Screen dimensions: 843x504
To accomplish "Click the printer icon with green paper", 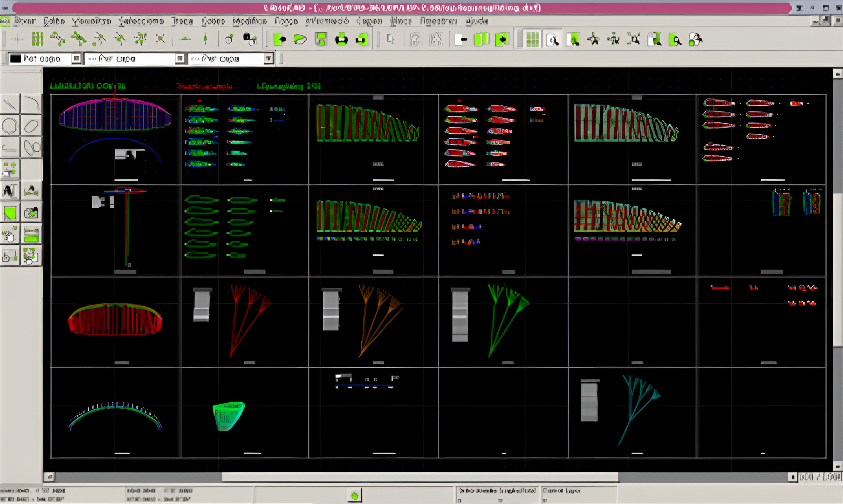I will click(341, 40).
